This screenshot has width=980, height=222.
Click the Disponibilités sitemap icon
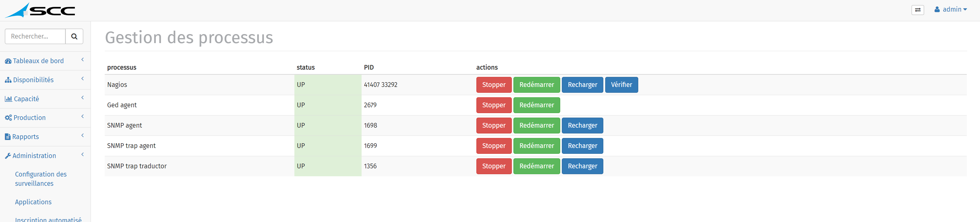click(8, 80)
